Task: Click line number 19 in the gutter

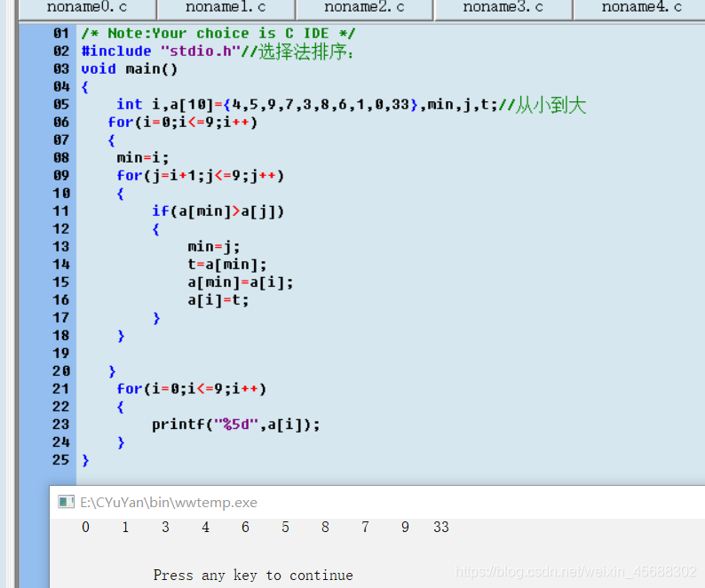Action: tap(61, 354)
